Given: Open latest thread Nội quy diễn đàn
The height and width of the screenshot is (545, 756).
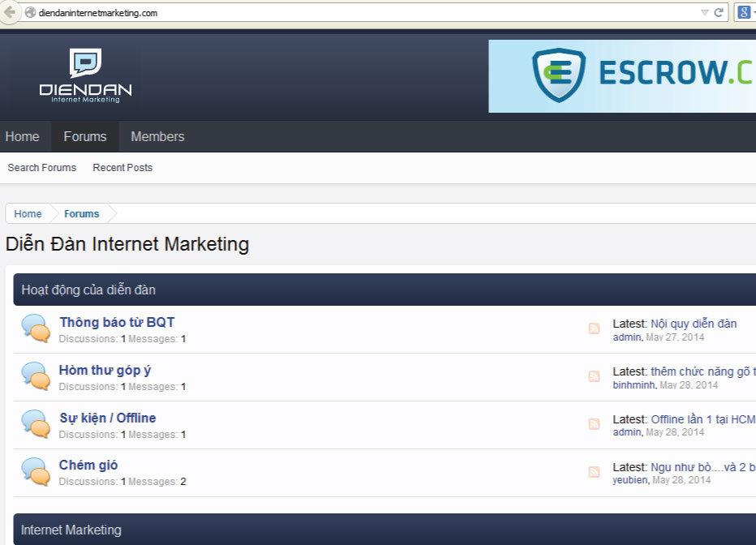Looking at the screenshot, I should point(694,324).
